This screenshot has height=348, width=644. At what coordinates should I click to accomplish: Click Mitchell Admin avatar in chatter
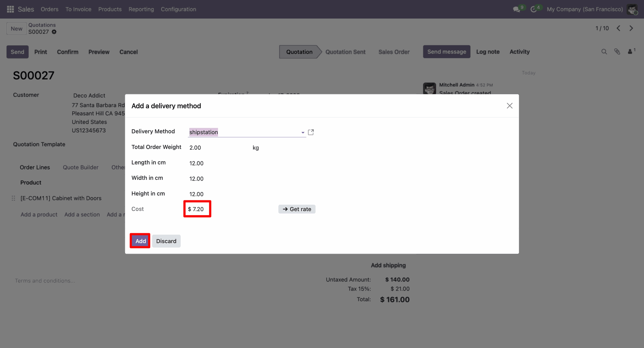429,88
